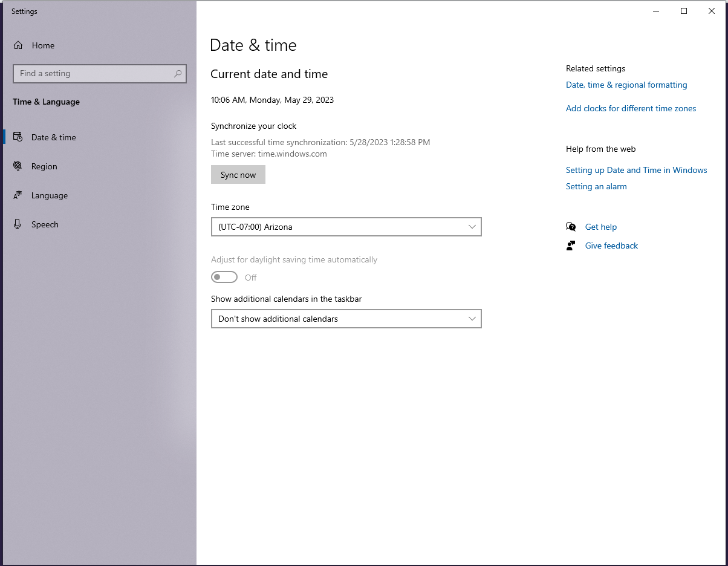Focus the Find a setting search box
Viewport: 728px width, 566px height.
tap(100, 74)
